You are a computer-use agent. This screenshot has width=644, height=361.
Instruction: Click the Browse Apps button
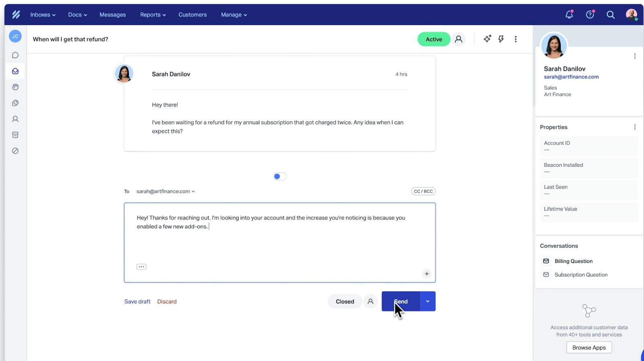(589, 348)
